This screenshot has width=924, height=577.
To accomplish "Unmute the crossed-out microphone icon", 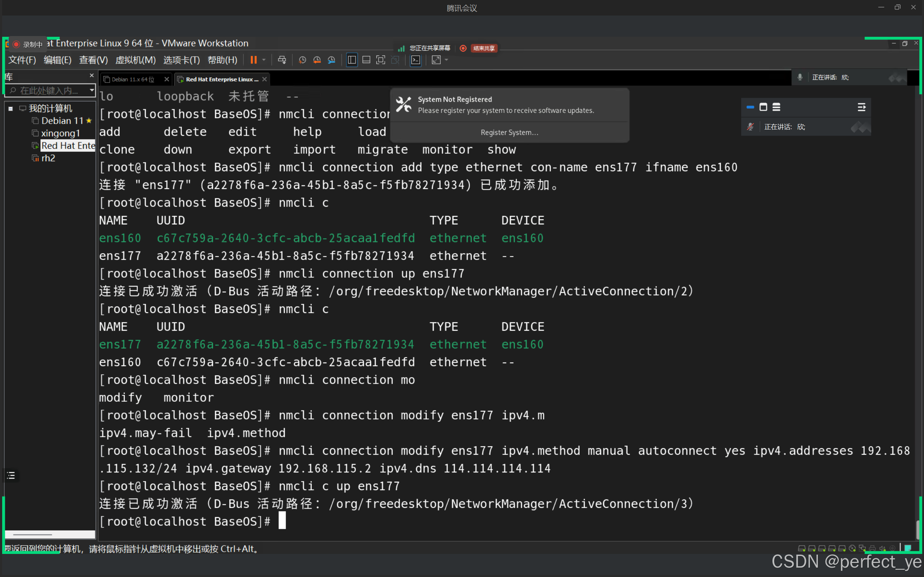I will pyautogui.click(x=750, y=127).
